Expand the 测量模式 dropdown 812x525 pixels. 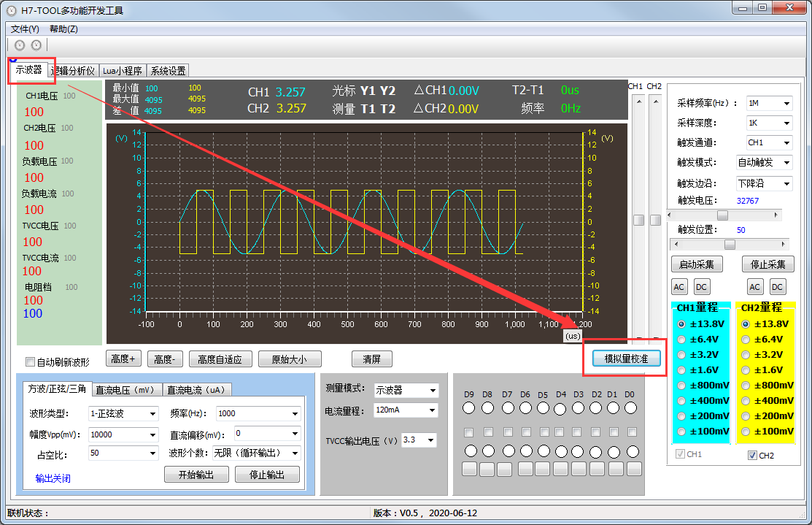click(x=433, y=390)
